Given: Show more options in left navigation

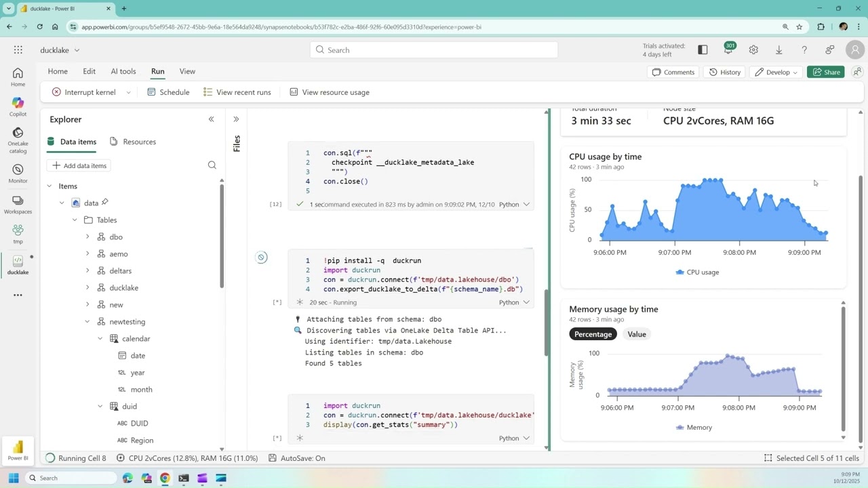Looking at the screenshot, I should point(18,295).
